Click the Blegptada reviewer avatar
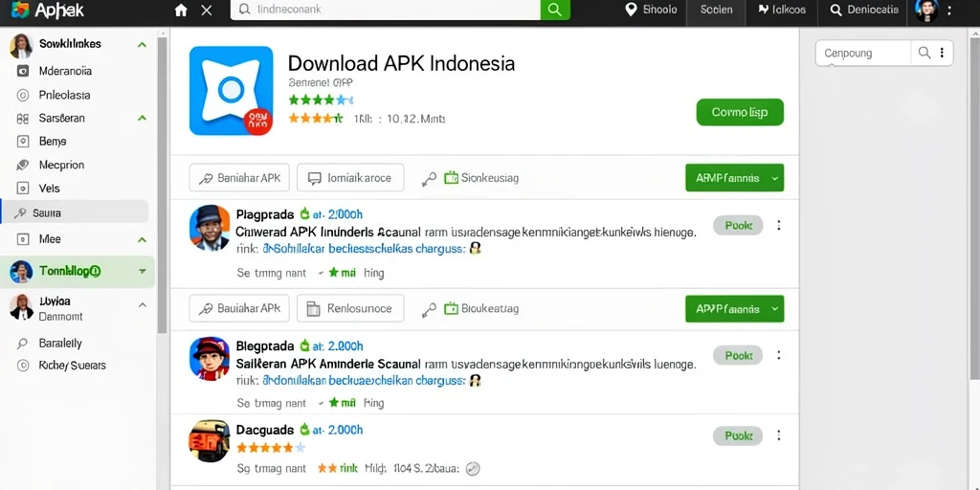 click(x=210, y=358)
